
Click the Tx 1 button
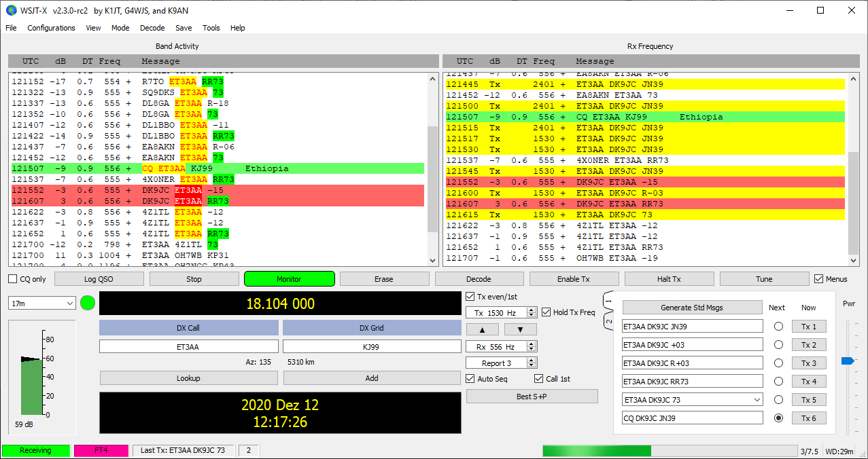point(809,327)
